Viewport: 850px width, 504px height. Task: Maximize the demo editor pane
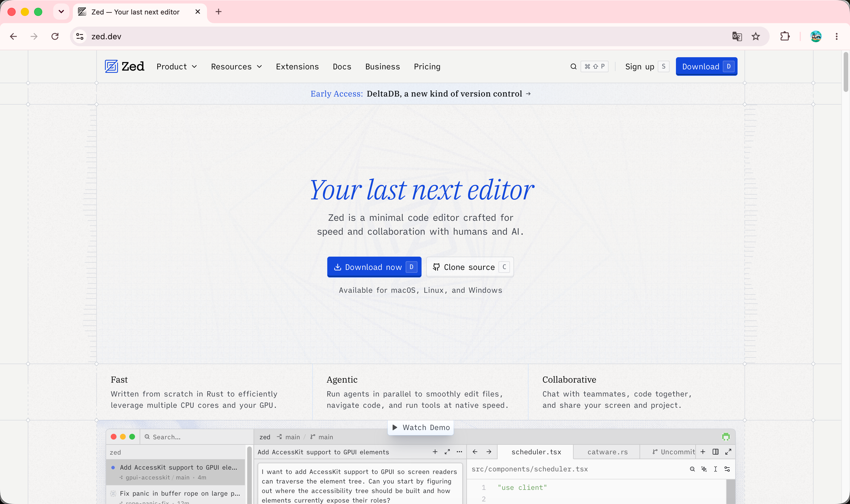[728, 452]
